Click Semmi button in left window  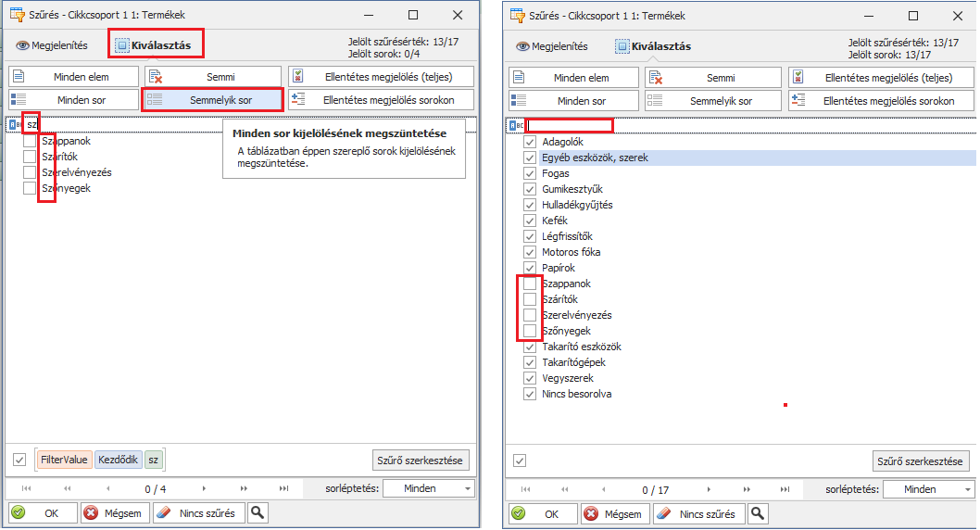tap(213, 77)
